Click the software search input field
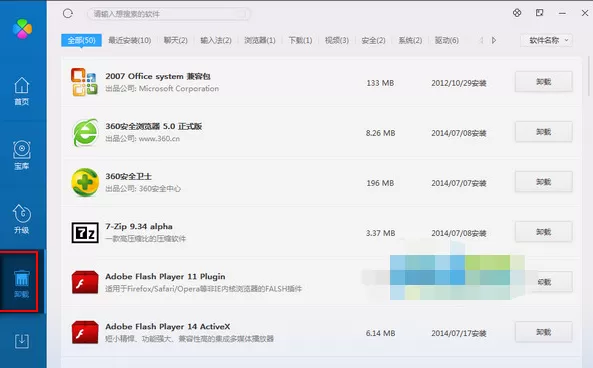This screenshot has height=368, width=593. [x=169, y=14]
